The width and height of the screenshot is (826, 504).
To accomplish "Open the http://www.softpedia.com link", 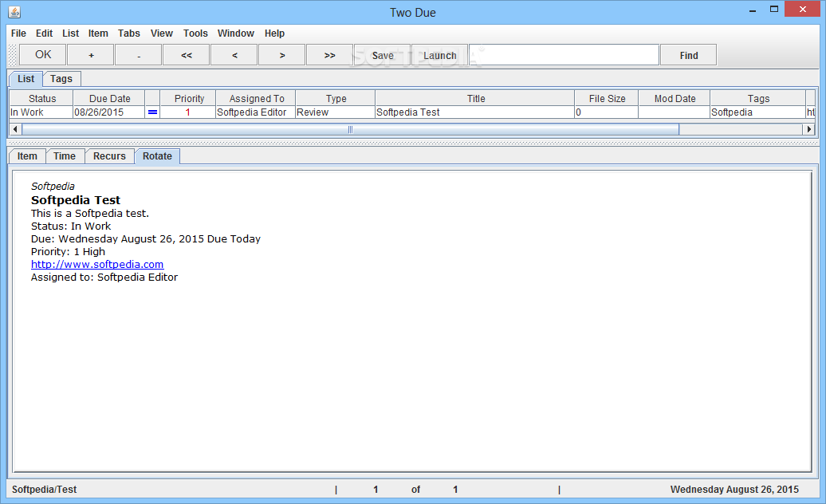I will [x=97, y=265].
